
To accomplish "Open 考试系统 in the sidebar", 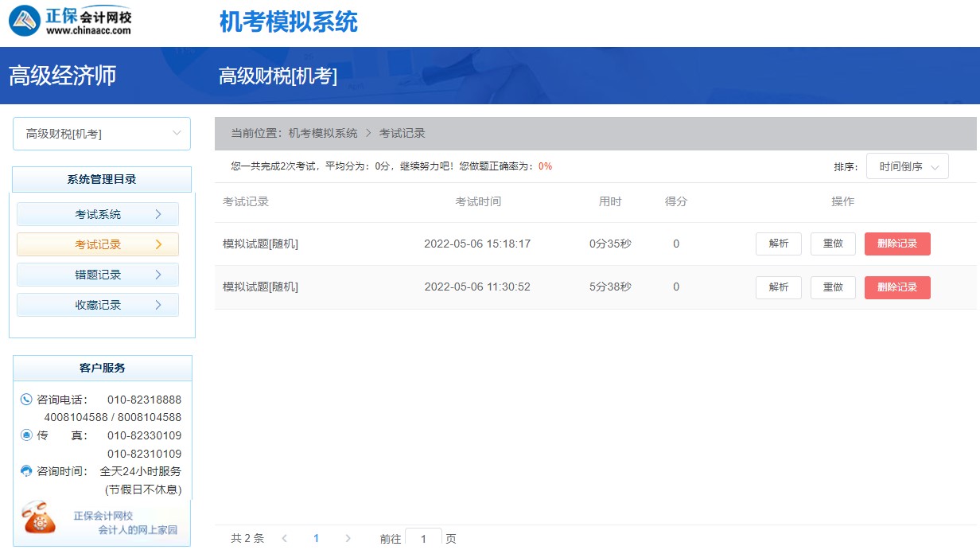I will click(x=98, y=214).
